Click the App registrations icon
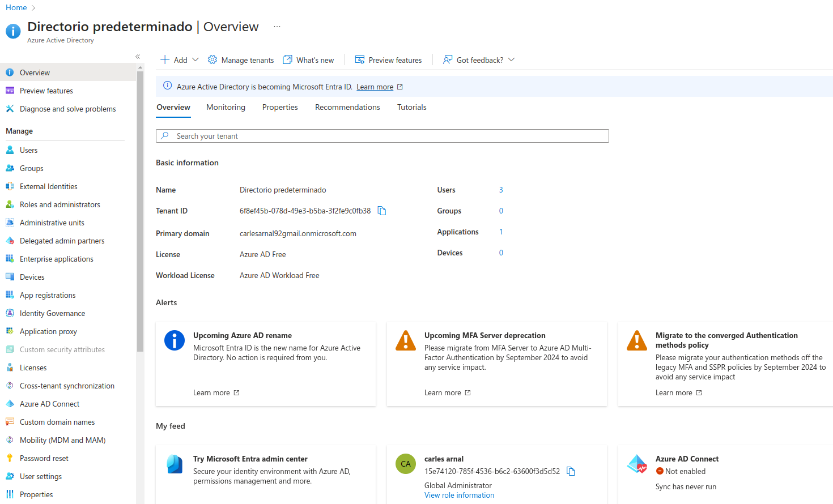Screen dimensions: 833x504 [10, 295]
